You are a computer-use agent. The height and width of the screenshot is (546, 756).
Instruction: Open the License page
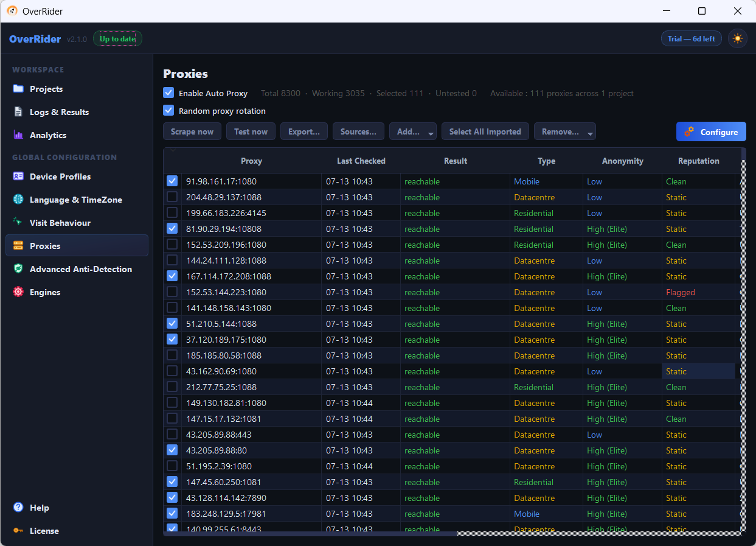coord(77,531)
